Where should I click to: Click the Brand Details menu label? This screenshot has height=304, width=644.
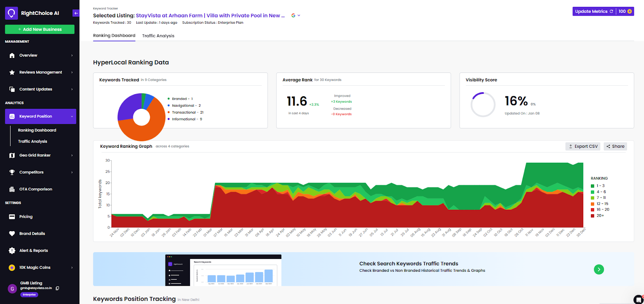[x=32, y=234]
